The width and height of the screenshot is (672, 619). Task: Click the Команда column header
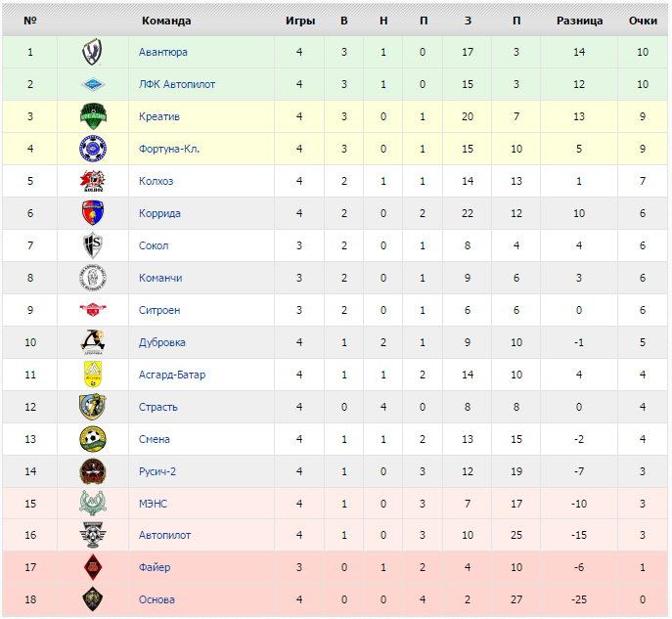tap(166, 21)
